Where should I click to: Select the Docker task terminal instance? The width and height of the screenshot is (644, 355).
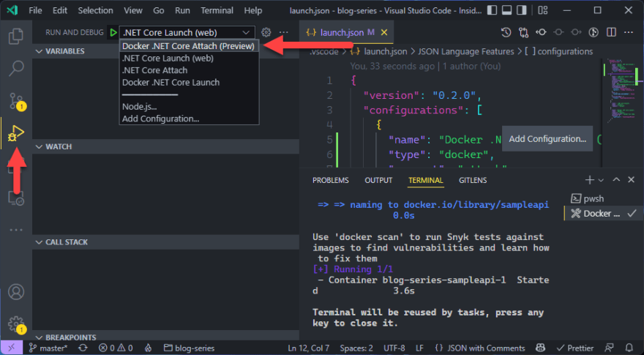[x=602, y=213]
